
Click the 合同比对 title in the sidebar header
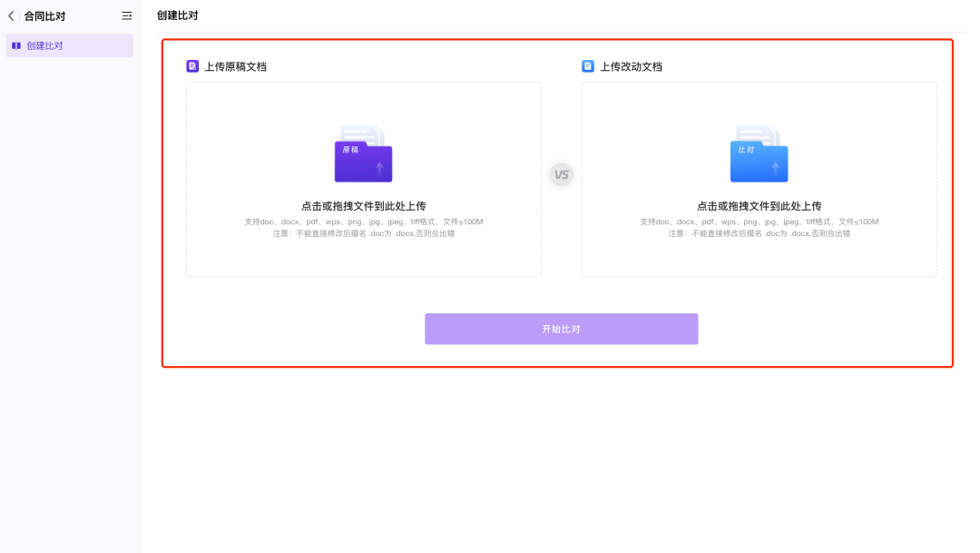45,16
